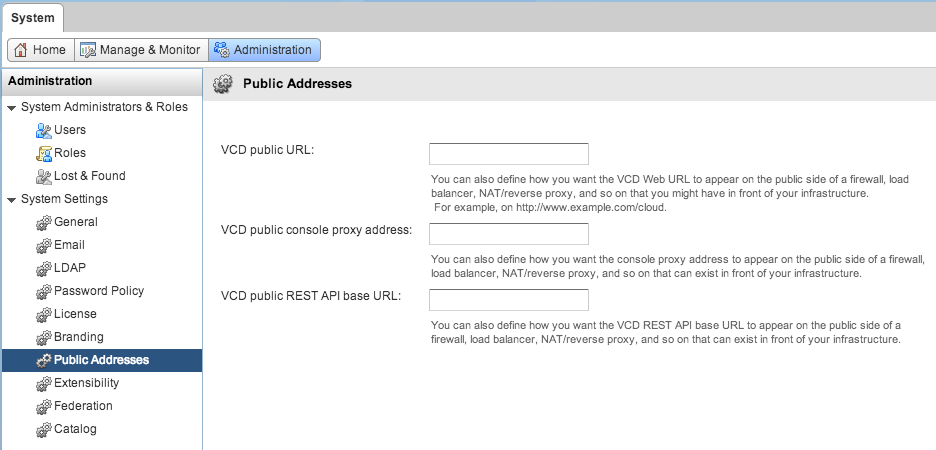Click the gear icon beside General

(x=43, y=222)
